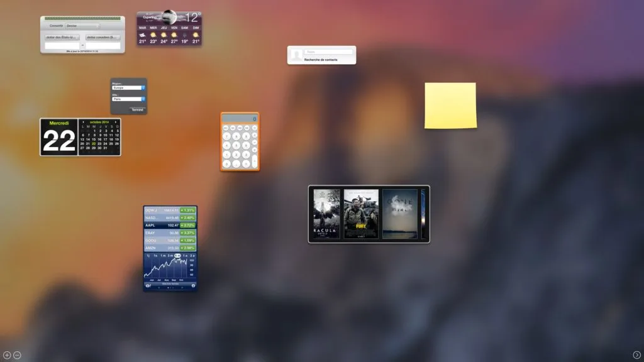Click the info button on the Stocks widget
This screenshot has width=644, height=362.
coord(194,285)
